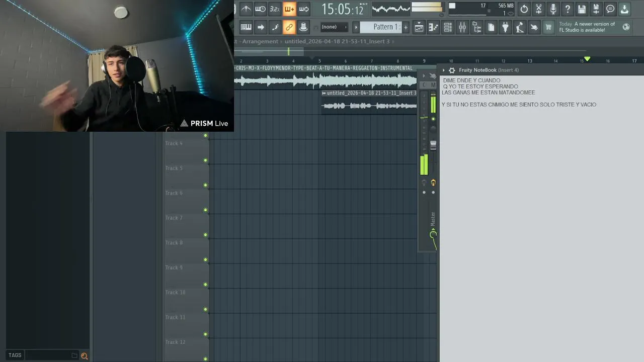Open touch controllers hand icon

click(x=534, y=27)
